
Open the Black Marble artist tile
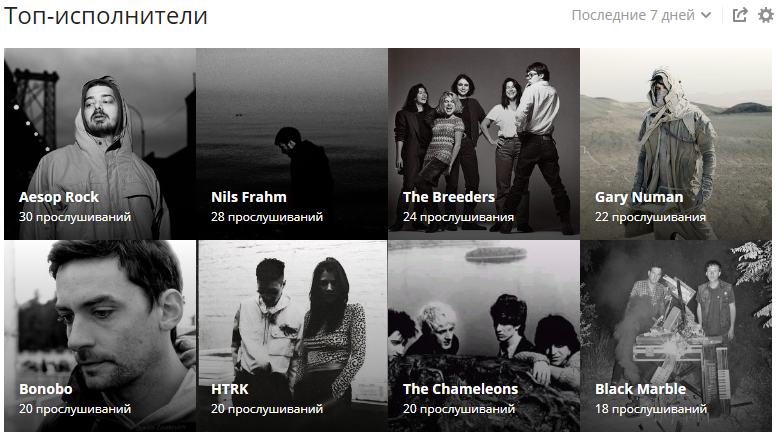pyautogui.click(x=676, y=336)
